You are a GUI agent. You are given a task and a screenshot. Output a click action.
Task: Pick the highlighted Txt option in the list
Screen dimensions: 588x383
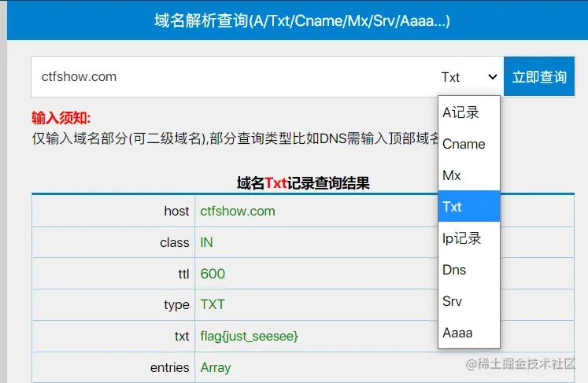(x=469, y=207)
